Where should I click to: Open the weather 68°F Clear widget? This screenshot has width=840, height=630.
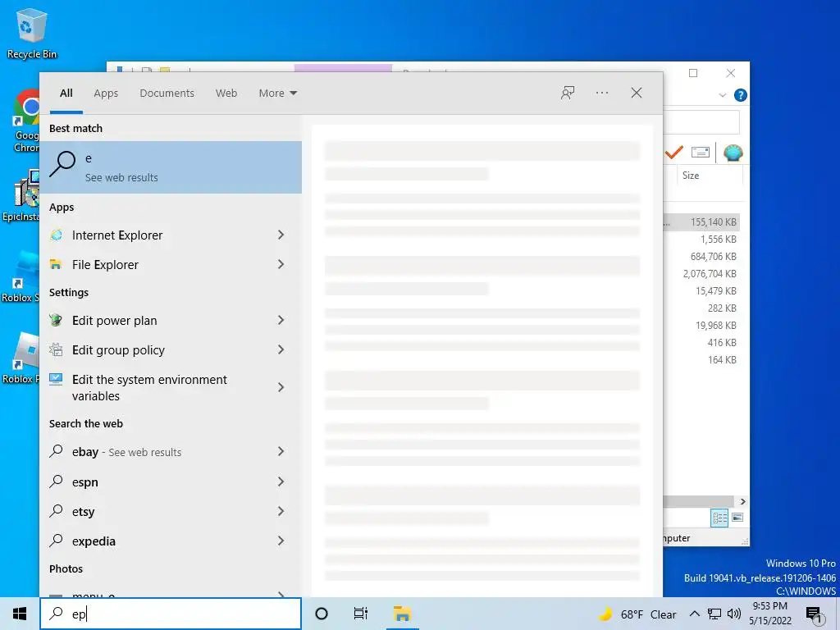(x=637, y=614)
